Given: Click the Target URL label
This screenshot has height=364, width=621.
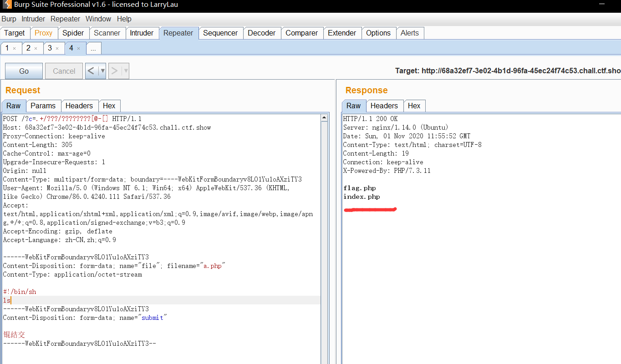Looking at the screenshot, I should click(508, 71).
